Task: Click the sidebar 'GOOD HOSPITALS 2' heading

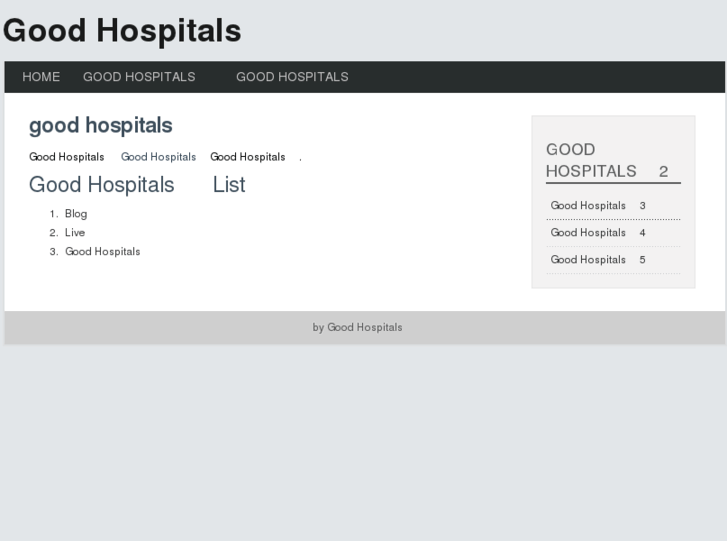Action: [606, 161]
